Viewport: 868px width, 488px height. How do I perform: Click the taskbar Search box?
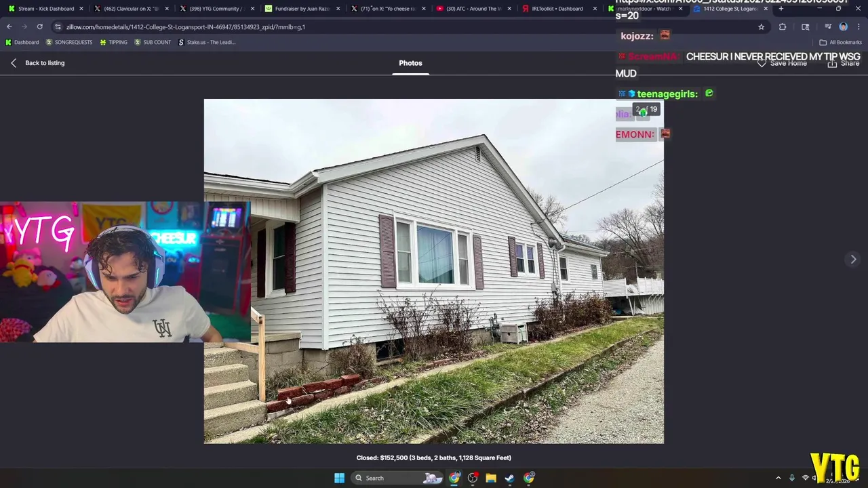(x=397, y=479)
